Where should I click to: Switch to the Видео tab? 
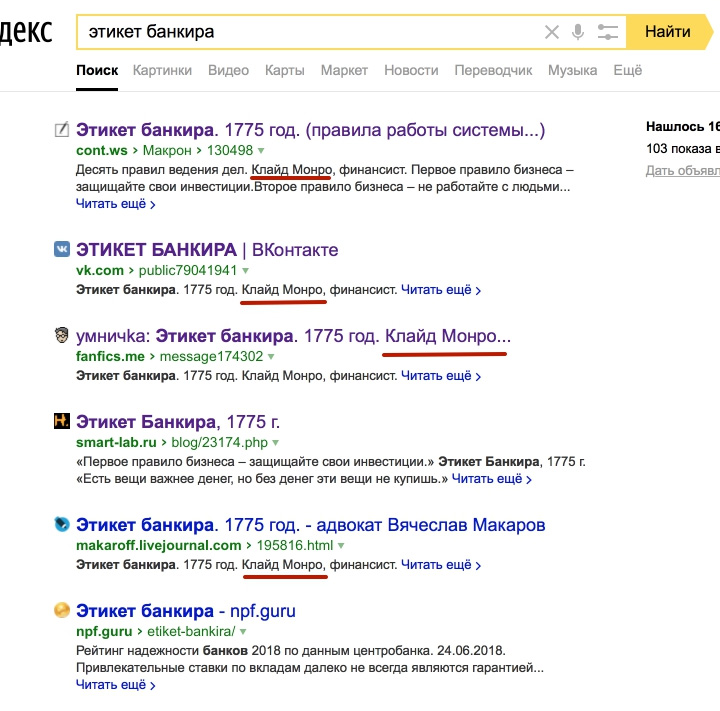[228, 70]
